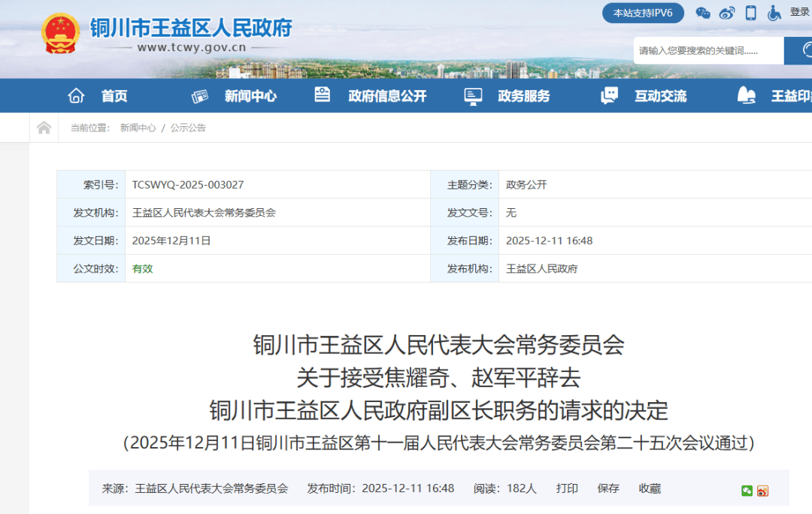
Task: Open the mobile version phone icon
Action: coord(750,13)
